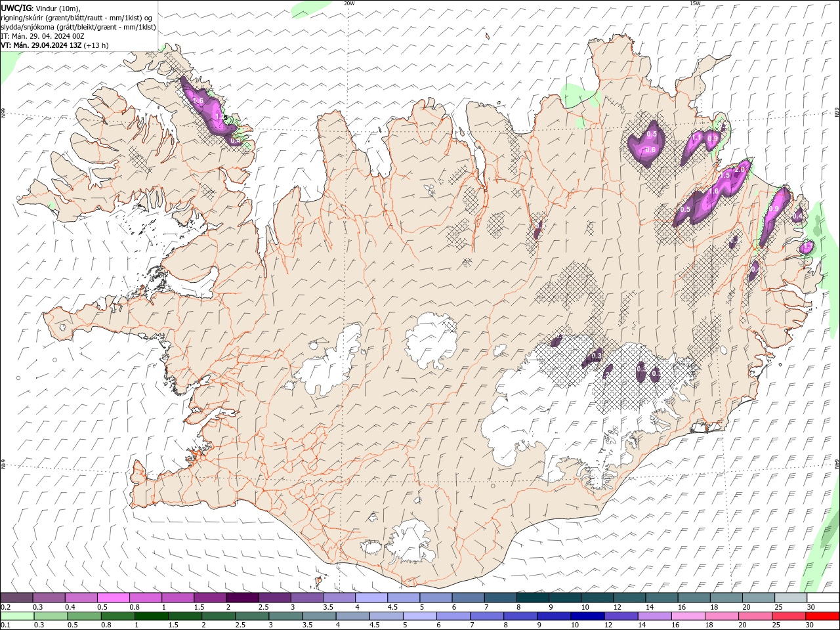Click pale grey snow swatch labeled 25
Screen dimensions: 840x630
[x=791, y=598]
